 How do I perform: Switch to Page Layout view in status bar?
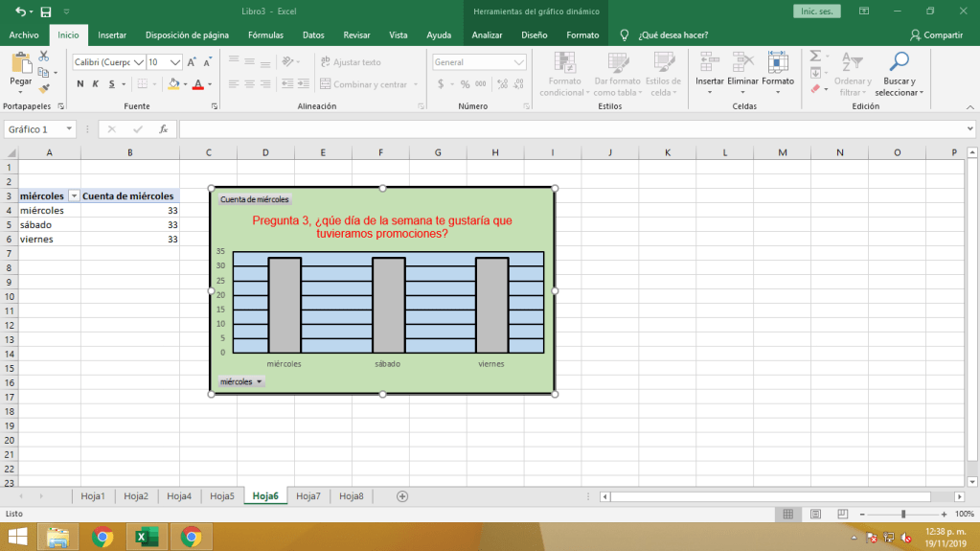point(814,515)
